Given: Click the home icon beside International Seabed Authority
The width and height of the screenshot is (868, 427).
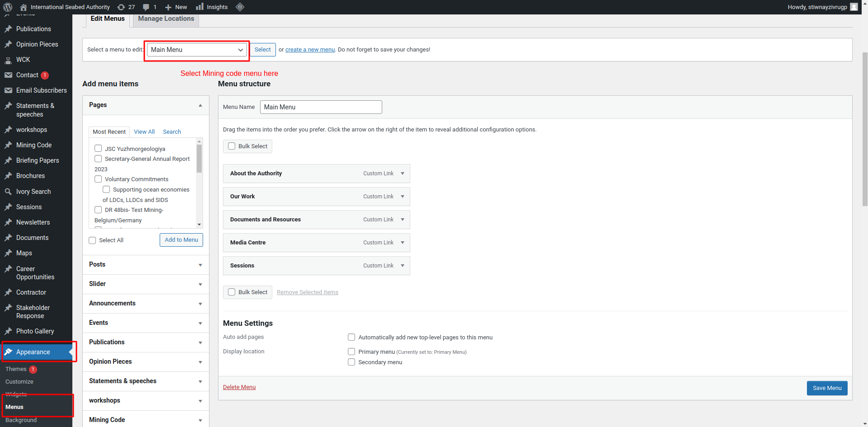Looking at the screenshot, I should 24,7.
